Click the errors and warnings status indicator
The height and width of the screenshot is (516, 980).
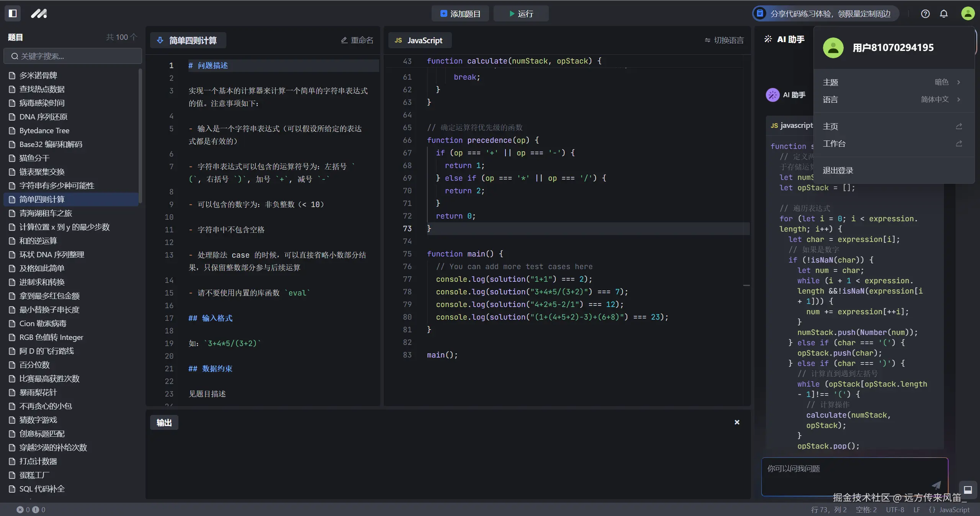coord(31,509)
